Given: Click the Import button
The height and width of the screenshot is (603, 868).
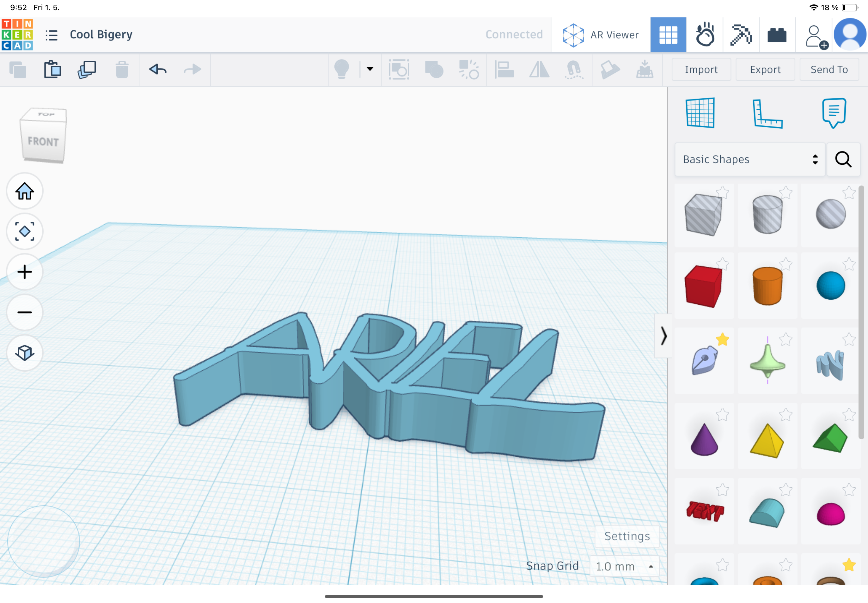Looking at the screenshot, I should (x=701, y=70).
